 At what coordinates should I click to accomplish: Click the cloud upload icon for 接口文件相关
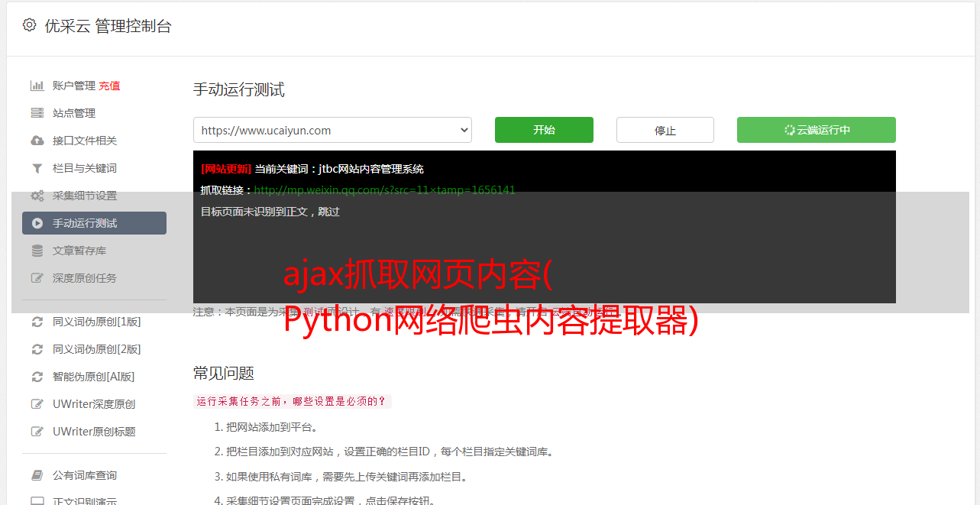point(37,141)
